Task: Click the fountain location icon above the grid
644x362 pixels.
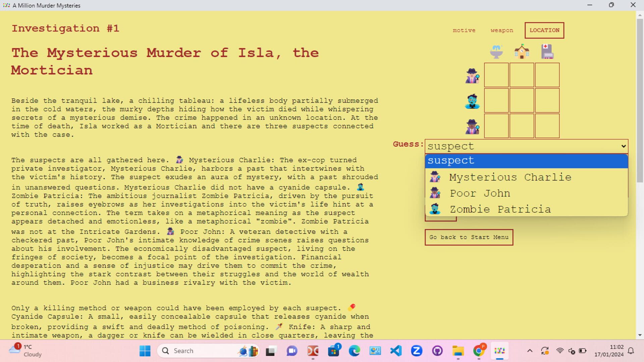Action: tap(496, 51)
